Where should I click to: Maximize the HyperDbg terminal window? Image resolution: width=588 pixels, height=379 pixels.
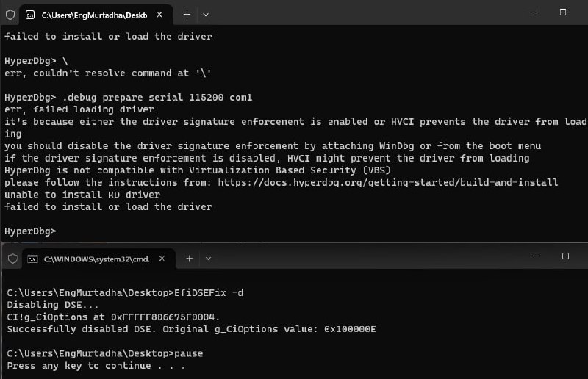click(563, 12)
